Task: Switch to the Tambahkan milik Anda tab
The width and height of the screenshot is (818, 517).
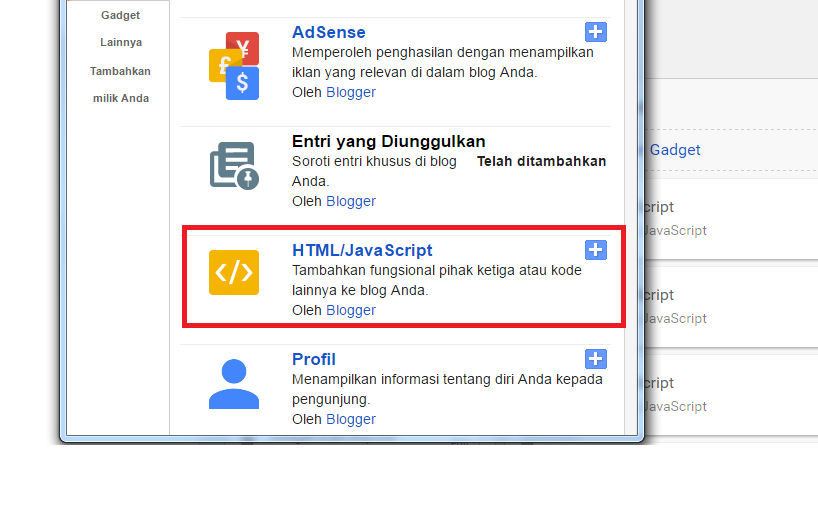Action: 121,85
